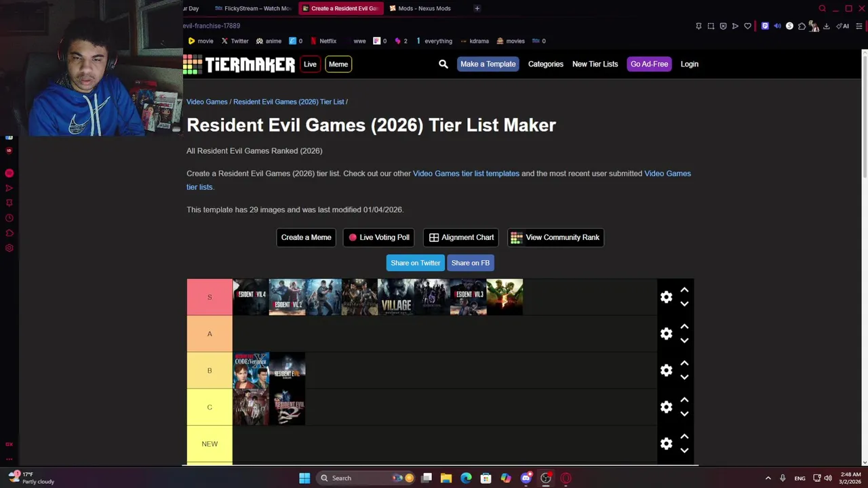
Task: Open settings gear for C tier row
Action: click(666, 407)
